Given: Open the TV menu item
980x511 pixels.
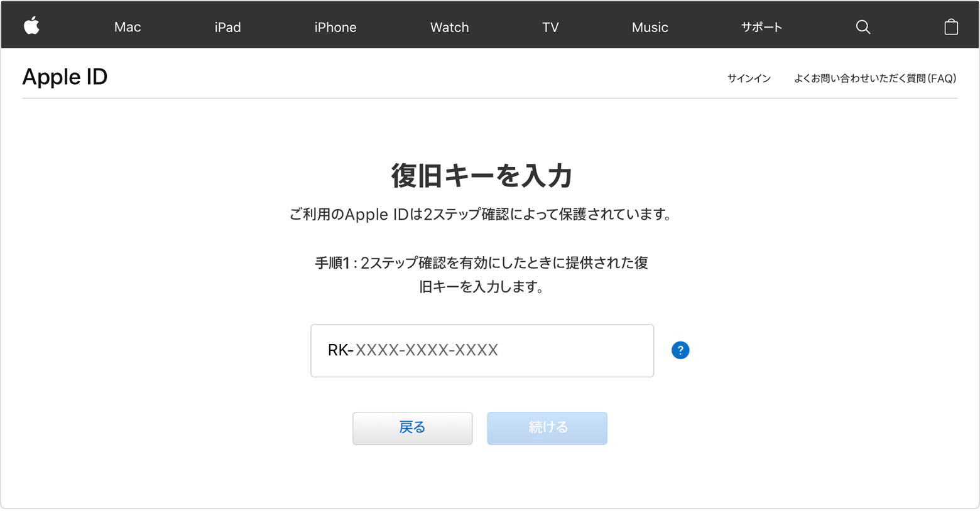Looking at the screenshot, I should (x=550, y=27).
